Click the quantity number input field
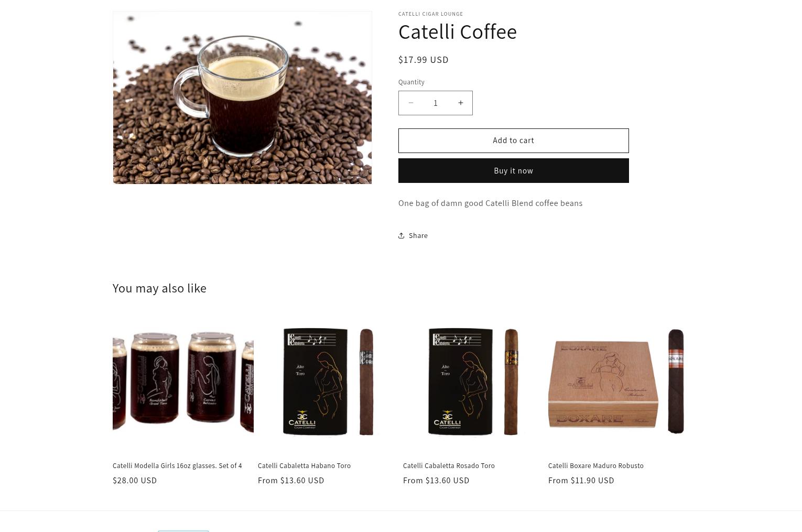Image resolution: width=802 pixels, height=532 pixels. tap(436, 103)
